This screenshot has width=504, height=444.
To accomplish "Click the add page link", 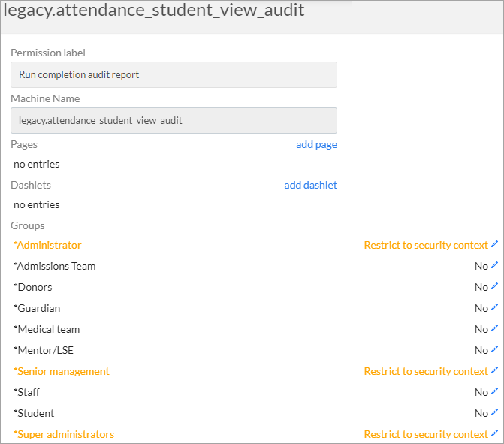I will pos(317,145).
